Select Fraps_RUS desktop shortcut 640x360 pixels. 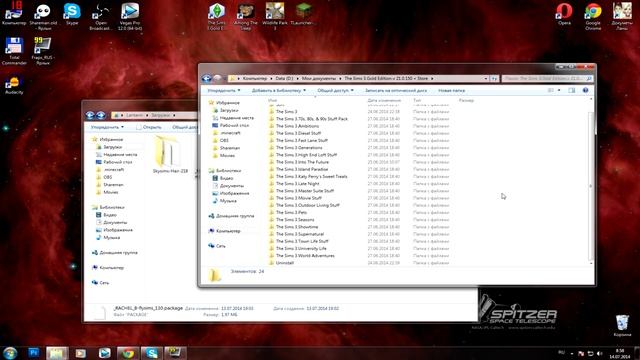point(43,51)
